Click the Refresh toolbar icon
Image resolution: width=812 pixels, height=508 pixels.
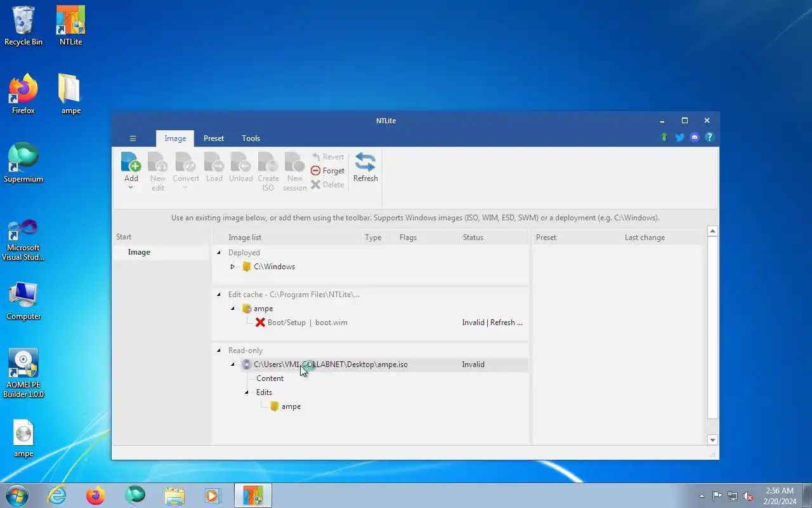(x=365, y=162)
